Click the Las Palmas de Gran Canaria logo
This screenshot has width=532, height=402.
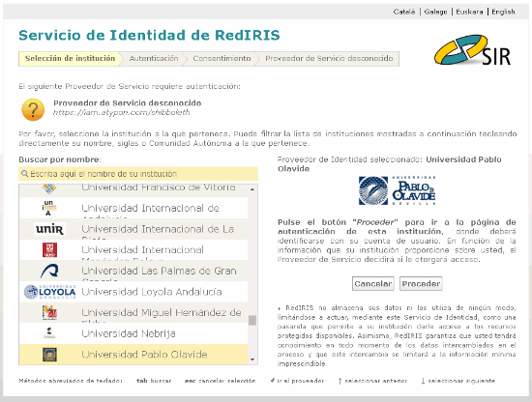point(49,271)
